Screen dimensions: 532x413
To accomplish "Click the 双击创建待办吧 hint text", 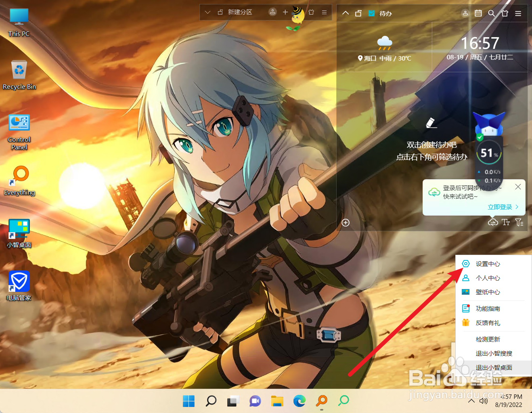I will point(431,145).
